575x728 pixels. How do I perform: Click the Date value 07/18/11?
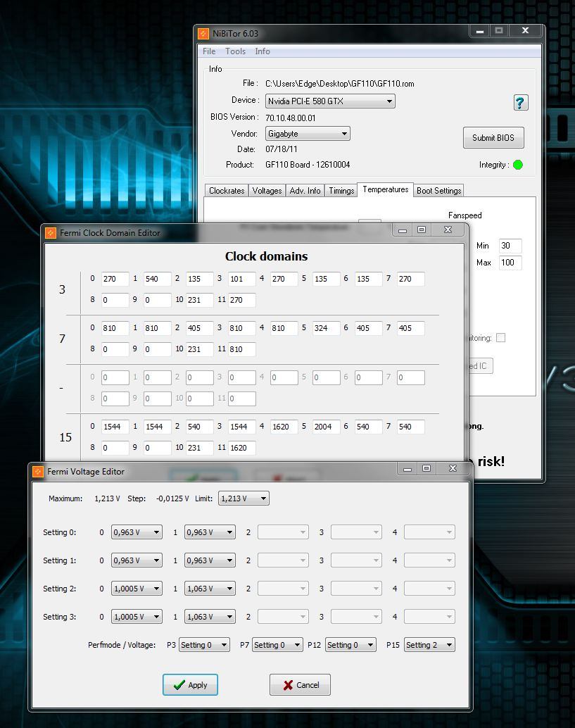tap(282, 149)
